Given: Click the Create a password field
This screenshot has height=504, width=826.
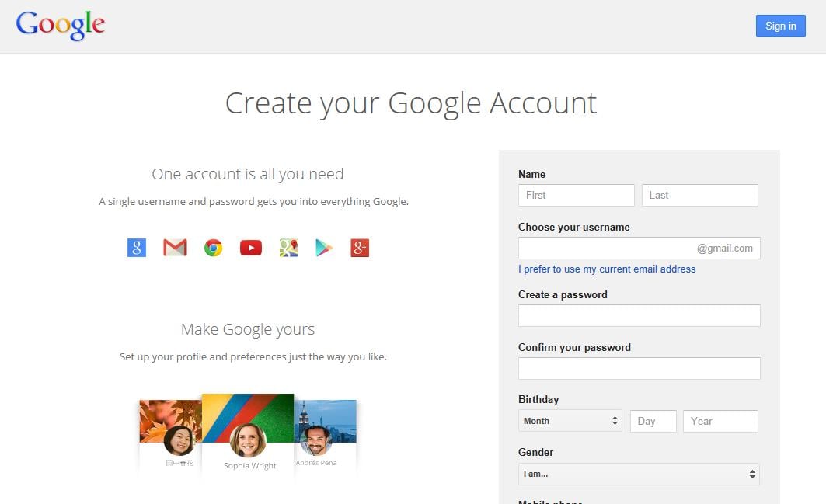Looking at the screenshot, I should pyautogui.click(x=639, y=315).
